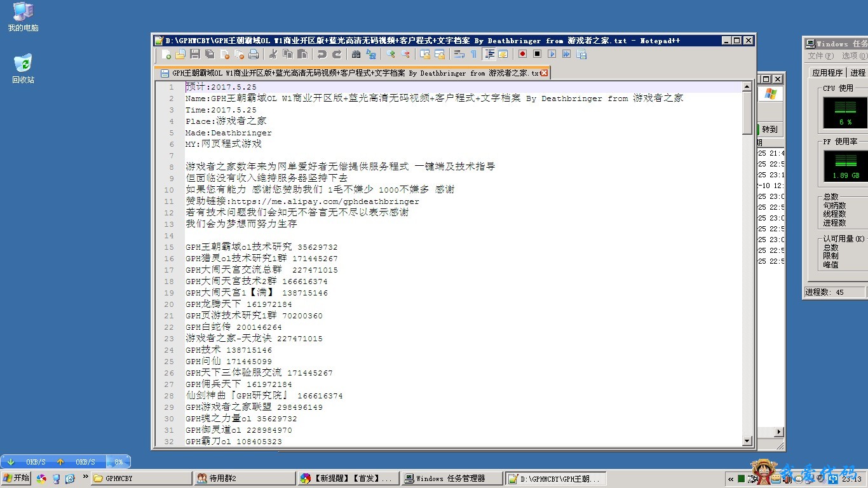Start macro recording with red dot icon
This screenshot has width=868, height=488.
522,55
